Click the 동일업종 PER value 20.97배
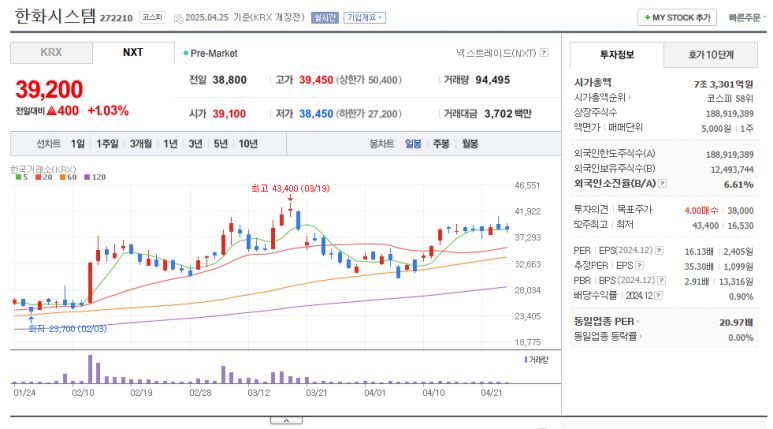 click(736, 322)
